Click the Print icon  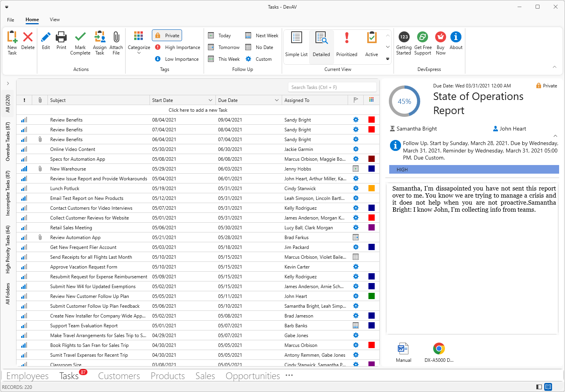pyautogui.click(x=61, y=38)
